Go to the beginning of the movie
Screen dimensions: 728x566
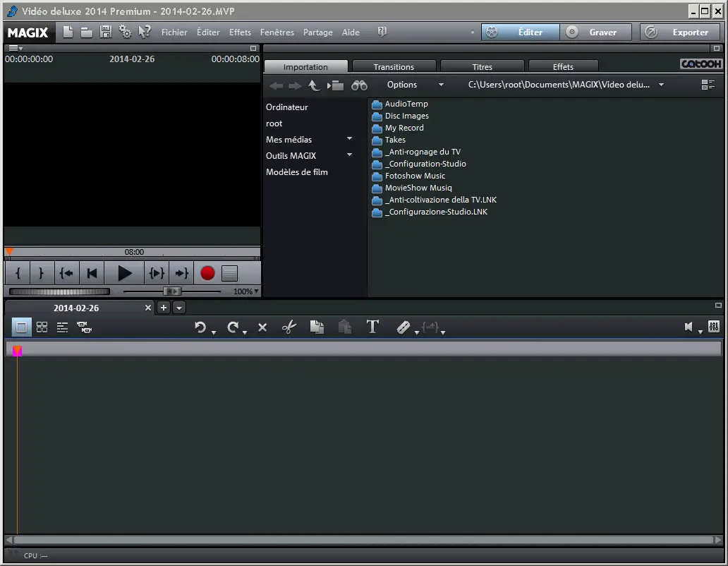[x=92, y=273]
